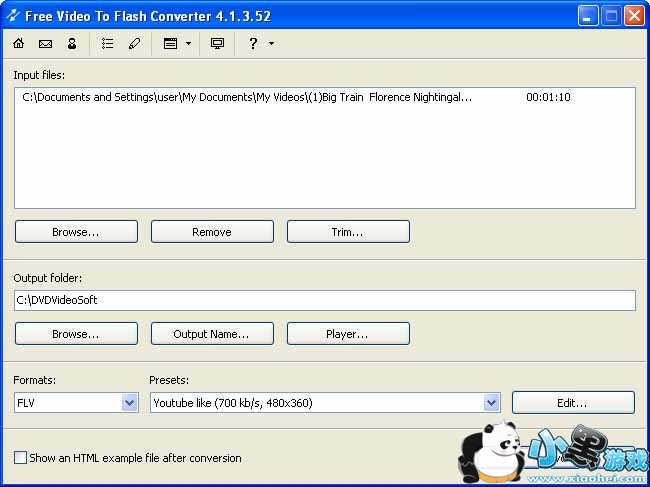This screenshot has width=650, height=487.
Task: Open the Output Name... settings
Action: pyautogui.click(x=212, y=334)
